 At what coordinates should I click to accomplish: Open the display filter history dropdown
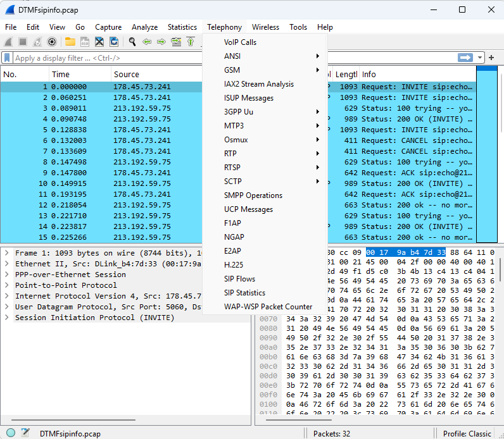[x=481, y=58]
